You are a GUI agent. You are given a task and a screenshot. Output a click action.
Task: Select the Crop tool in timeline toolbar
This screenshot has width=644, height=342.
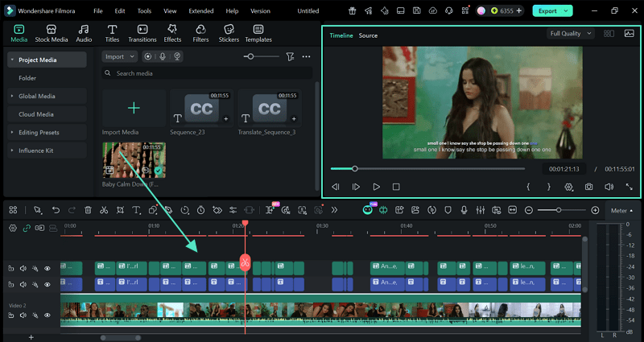[x=120, y=210]
